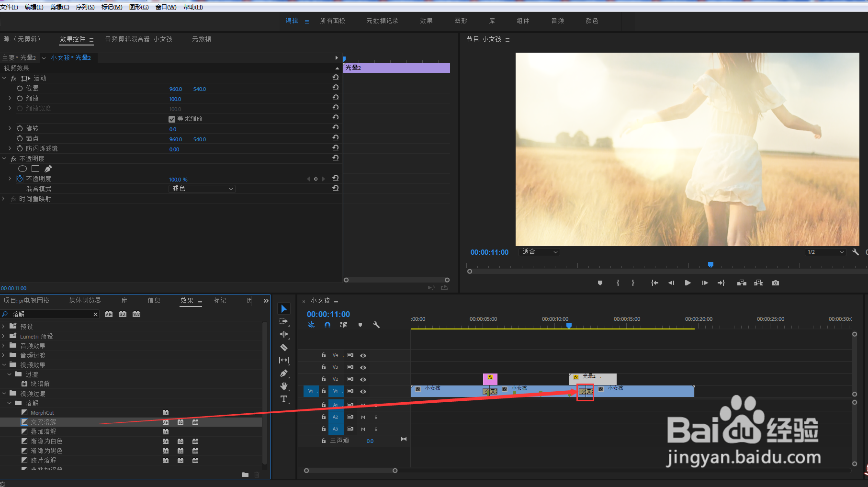Reset the 混合模式 setting
This screenshot has width=868, height=487.
336,188
